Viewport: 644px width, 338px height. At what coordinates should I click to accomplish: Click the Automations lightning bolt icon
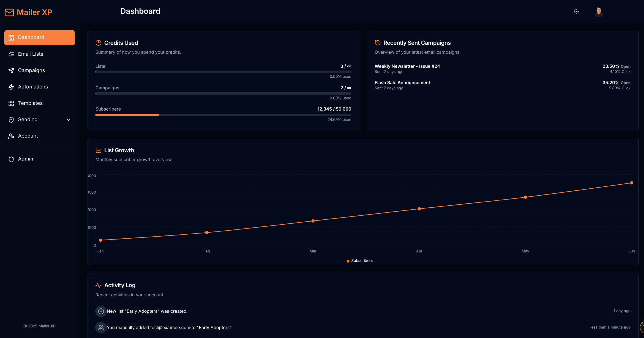(11, 87)
